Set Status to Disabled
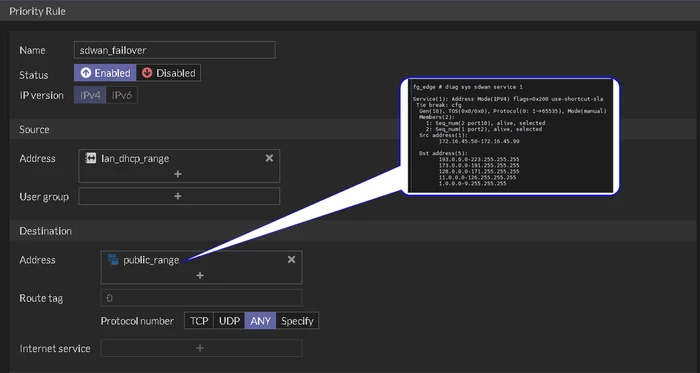The image size is (700, 373). 168,73
